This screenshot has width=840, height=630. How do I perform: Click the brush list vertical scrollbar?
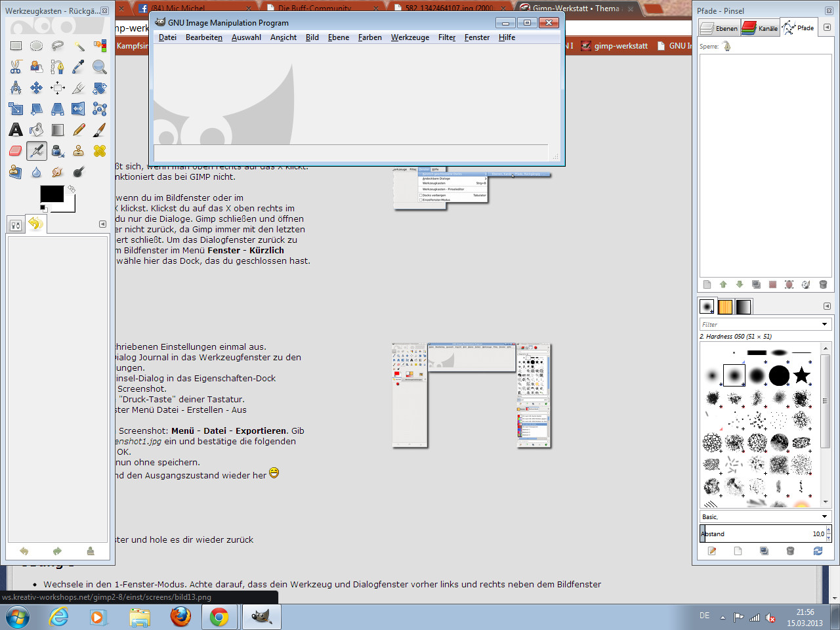click(825, 400)
